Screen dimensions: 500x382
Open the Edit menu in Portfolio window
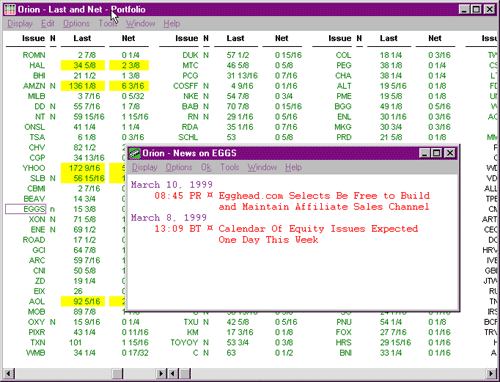[48, 24]
